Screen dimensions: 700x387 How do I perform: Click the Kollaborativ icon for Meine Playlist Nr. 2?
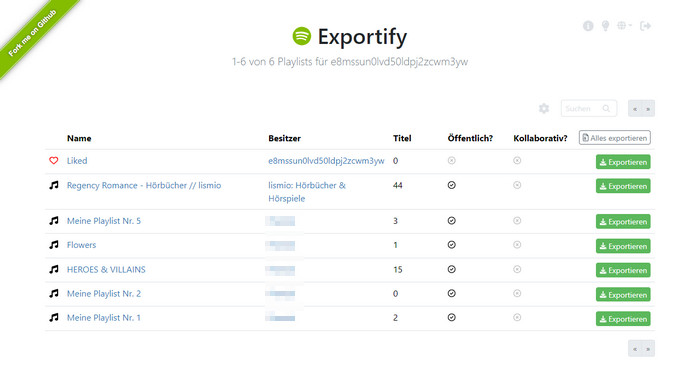tap(517, 293)
